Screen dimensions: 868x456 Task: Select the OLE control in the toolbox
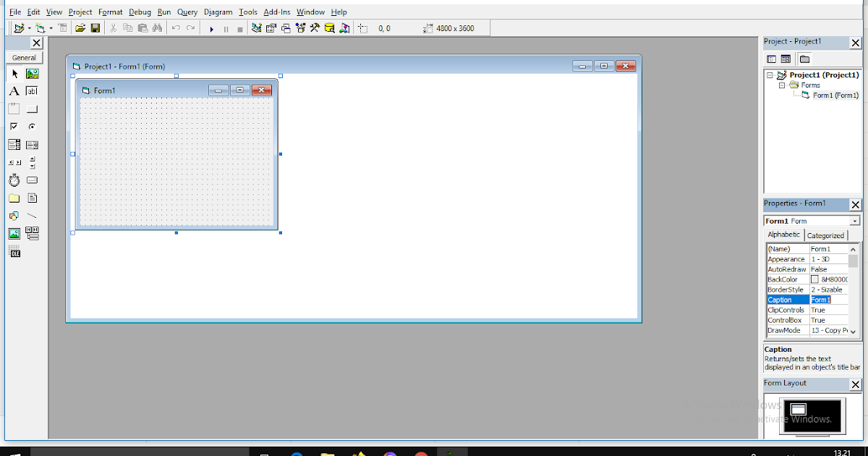[x=14, y=251]
